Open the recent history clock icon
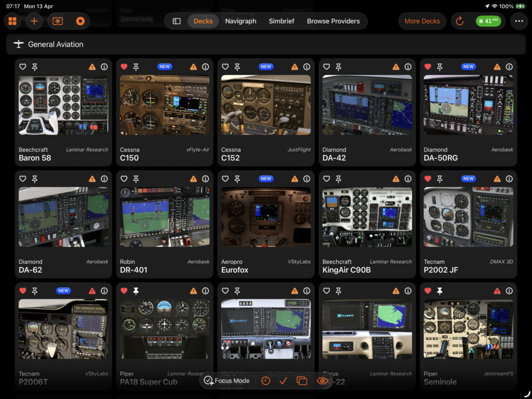This screenshot has width=532, height=399. [265, 381]
